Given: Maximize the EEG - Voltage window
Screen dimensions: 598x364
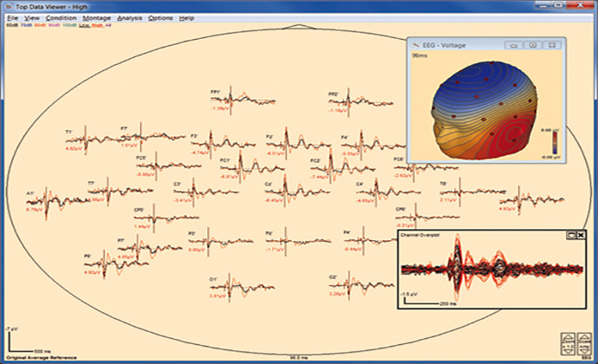Looking at the screenshot, I should coord(534,44).
